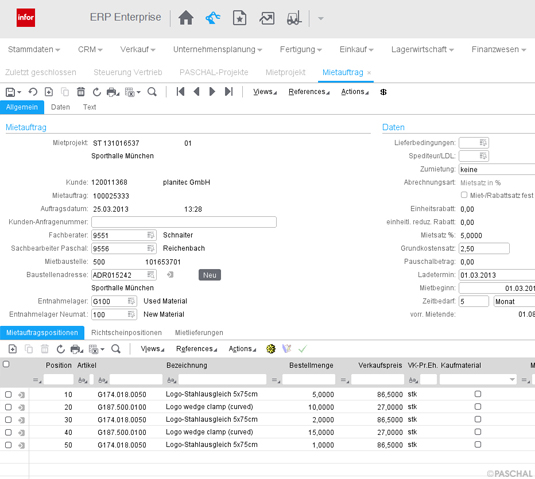Open lookup for Fachberater 9551
Viewport: 535px width, 479px height.
150,235
